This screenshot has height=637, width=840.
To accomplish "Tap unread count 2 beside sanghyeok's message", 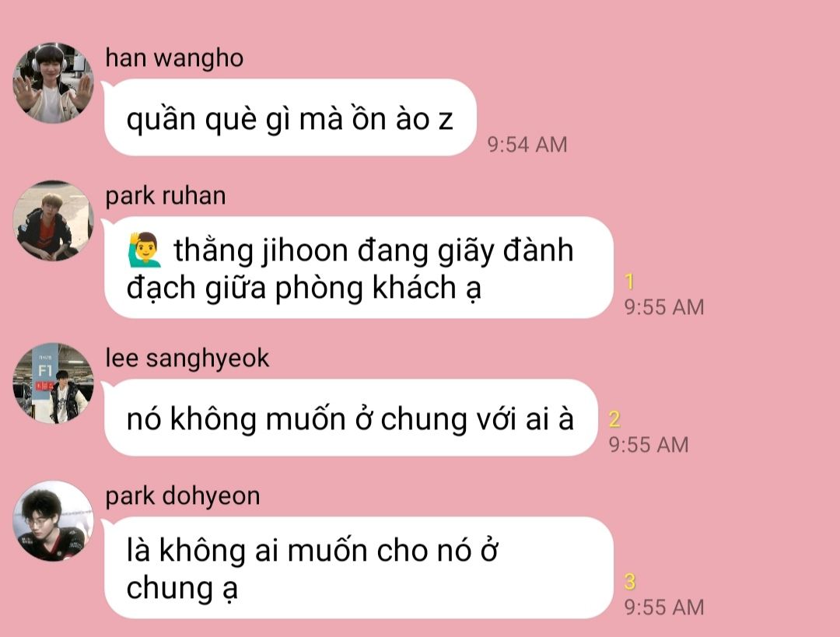I will 614,419.
